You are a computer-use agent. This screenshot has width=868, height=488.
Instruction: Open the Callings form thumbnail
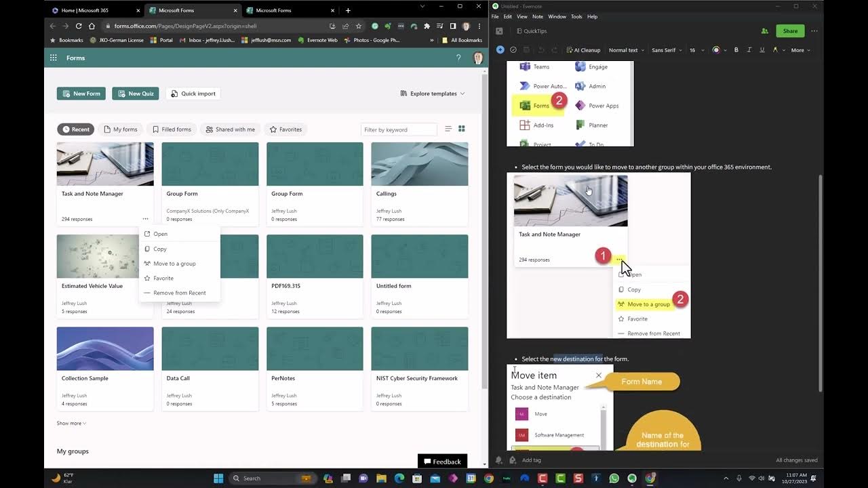click(419, 163)
